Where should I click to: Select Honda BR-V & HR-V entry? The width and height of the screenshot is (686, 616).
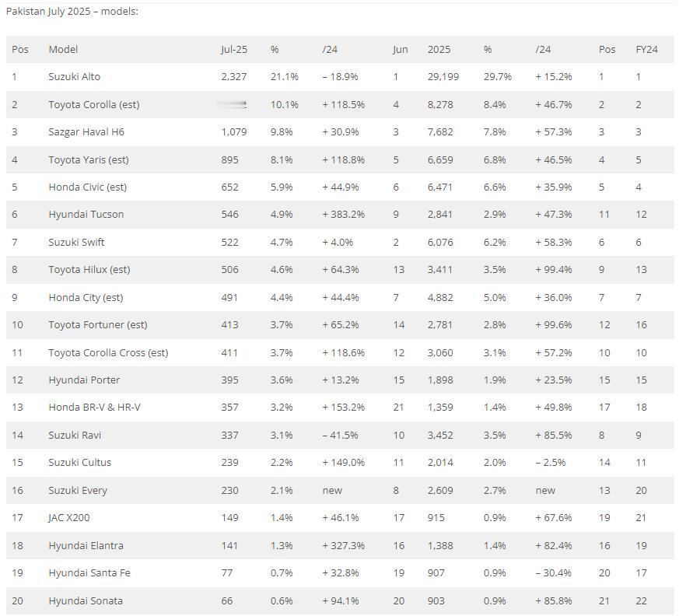click(95, 408)
